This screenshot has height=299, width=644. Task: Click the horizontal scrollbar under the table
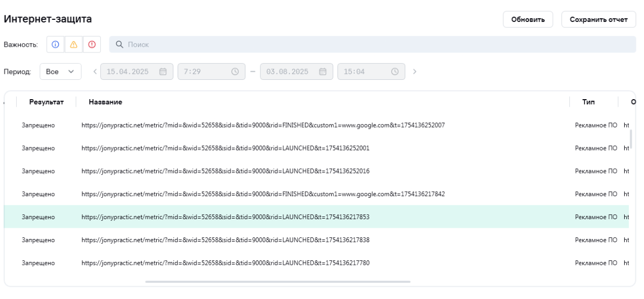pyautogui.click(x=277, y=281)
